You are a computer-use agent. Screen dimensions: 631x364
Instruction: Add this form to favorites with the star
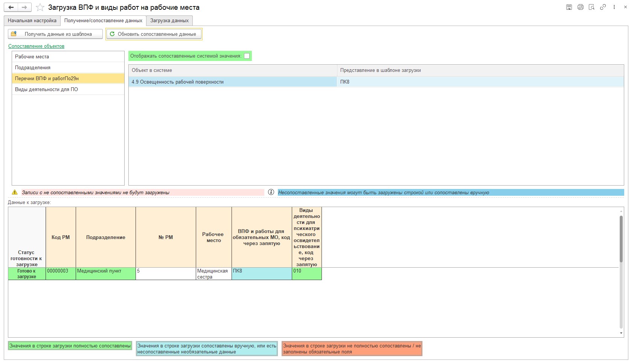(40, 8)
